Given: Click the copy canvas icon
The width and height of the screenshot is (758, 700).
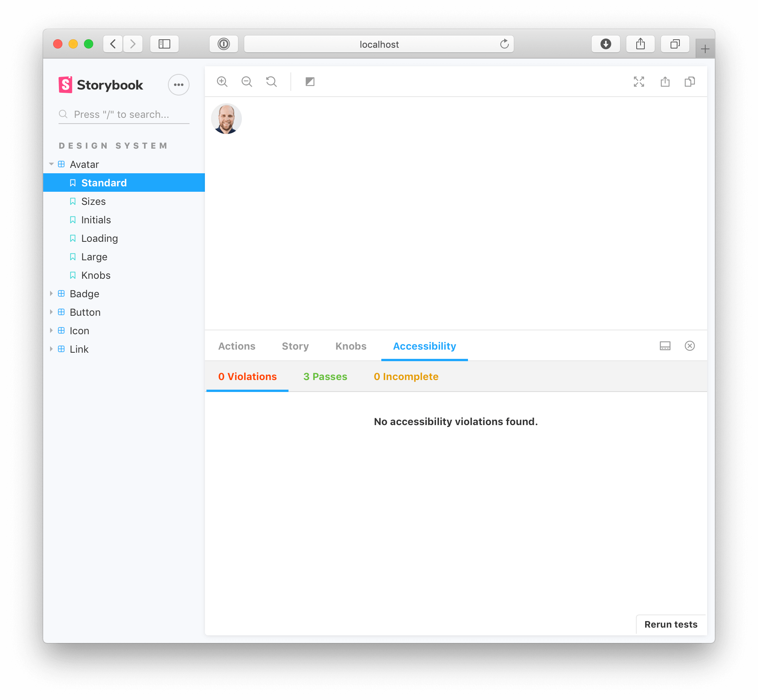Looking at the screenshot, I should (691, 81).
